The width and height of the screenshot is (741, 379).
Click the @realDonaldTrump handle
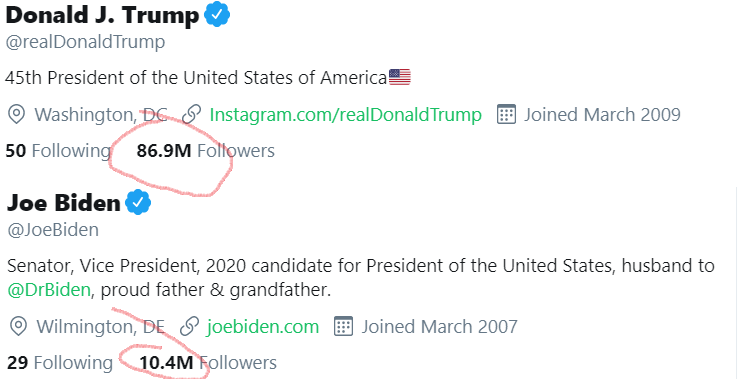86,42
